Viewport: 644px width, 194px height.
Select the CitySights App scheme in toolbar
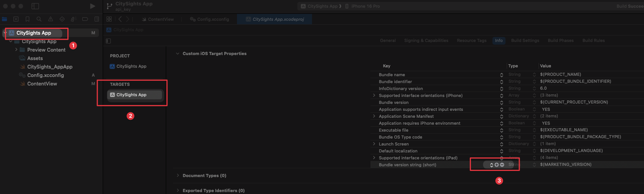[x=319, y=6]
